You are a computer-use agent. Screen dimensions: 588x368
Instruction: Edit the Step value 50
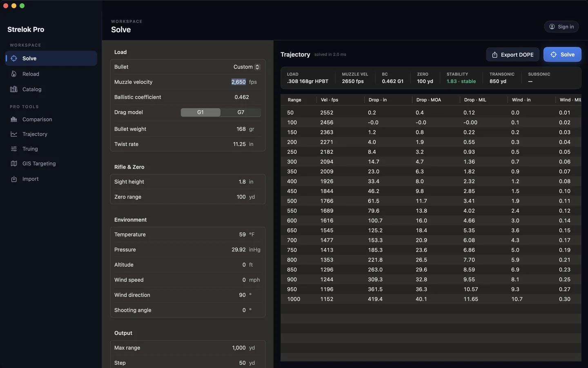pos(243,363)
